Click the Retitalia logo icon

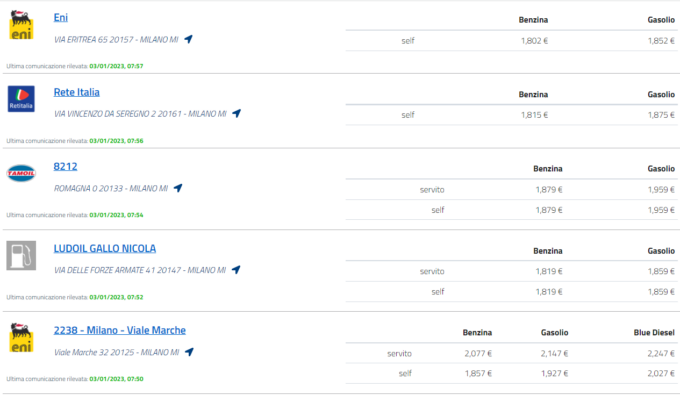click(21, 98)
